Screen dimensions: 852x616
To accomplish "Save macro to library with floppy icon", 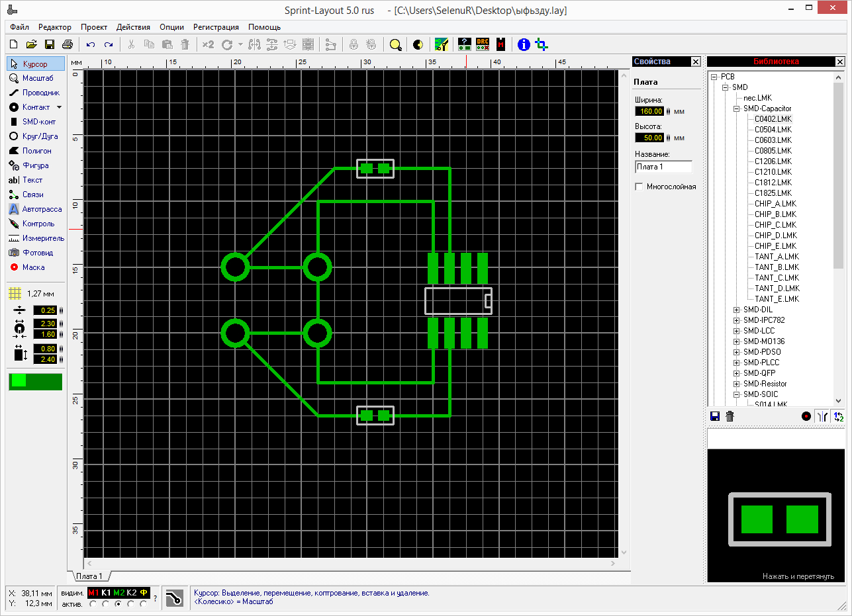I will pyautogui.click(x=715, y=416).
